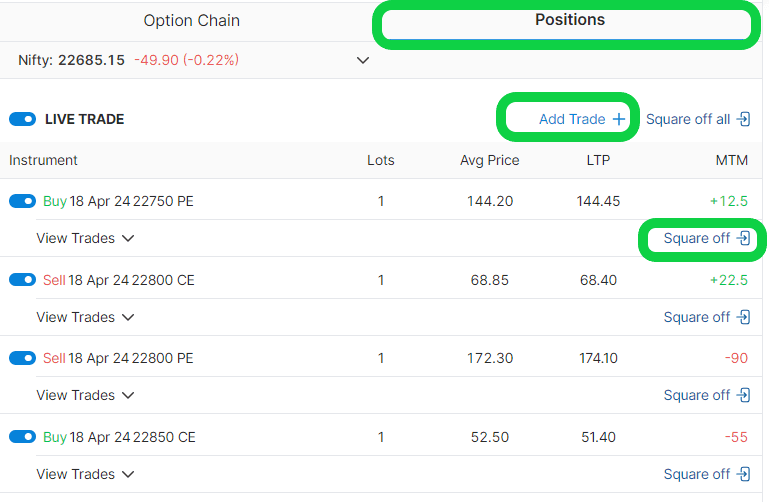Select the Positions tab
Viewport: 769px width, 502px height.
point(569,20)
